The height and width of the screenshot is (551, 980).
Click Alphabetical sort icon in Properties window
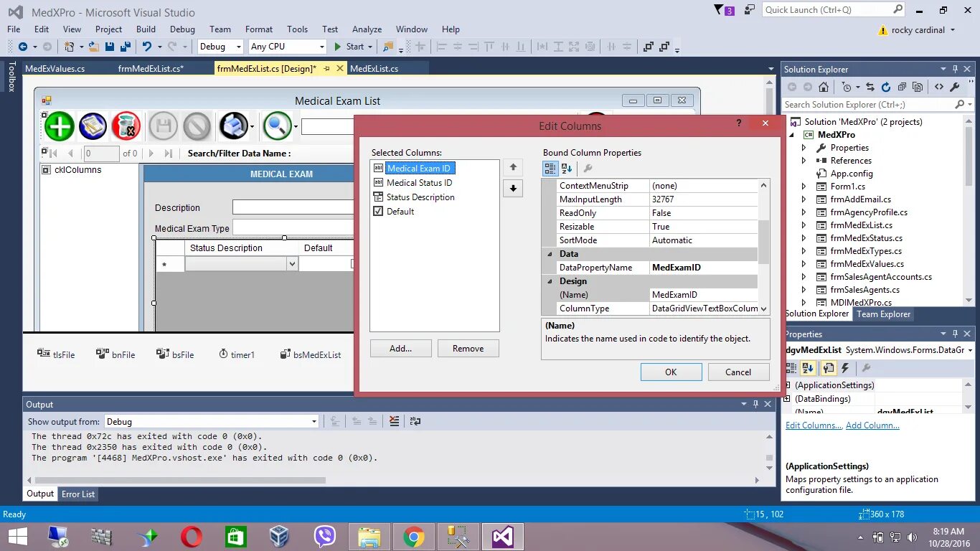[x=809, y=368]
